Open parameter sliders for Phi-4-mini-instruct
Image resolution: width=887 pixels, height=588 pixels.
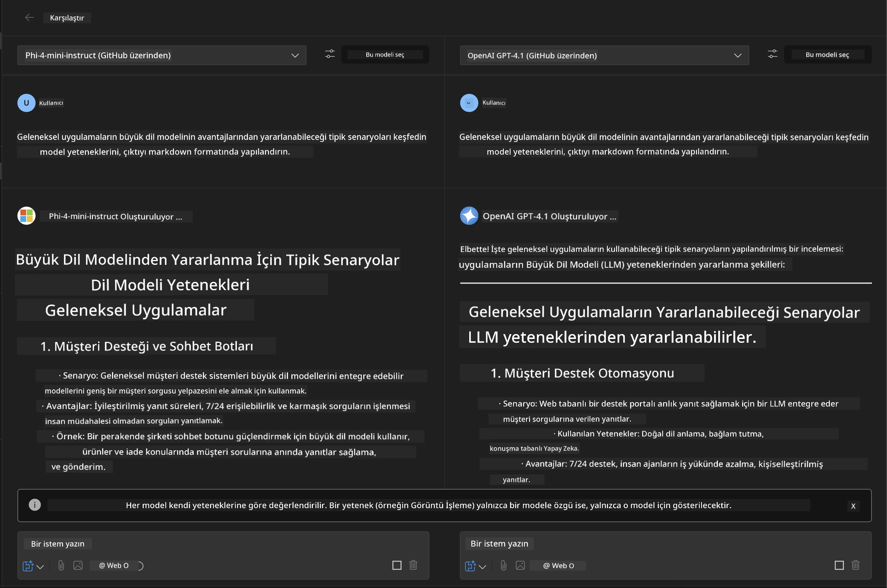(330, 54)
